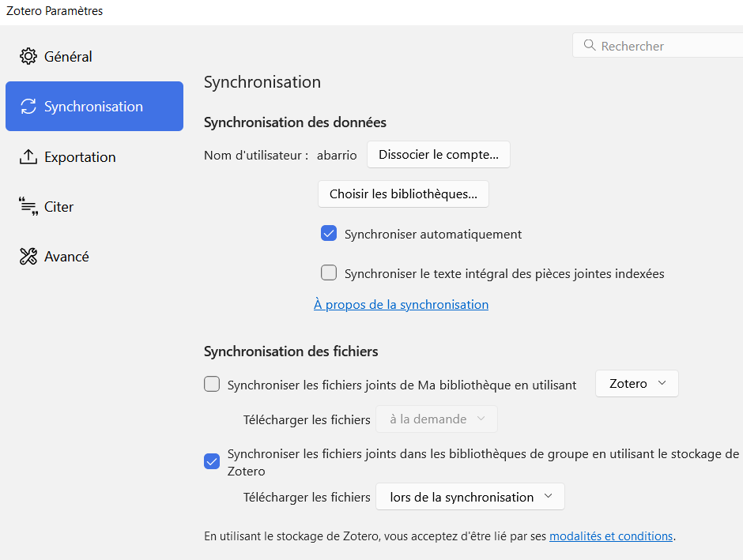Click Choisir les bibliothèques button
Screen dimensions: 743x560
coord(403,194)
